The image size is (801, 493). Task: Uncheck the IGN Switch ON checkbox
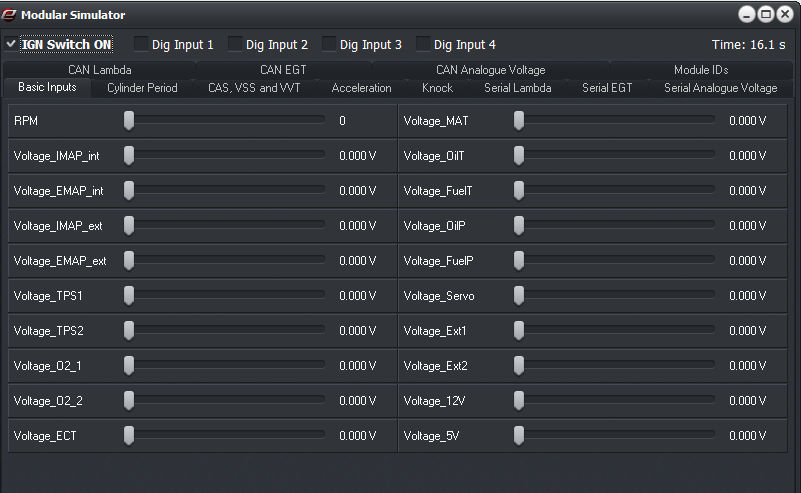[x=11, y=44]
